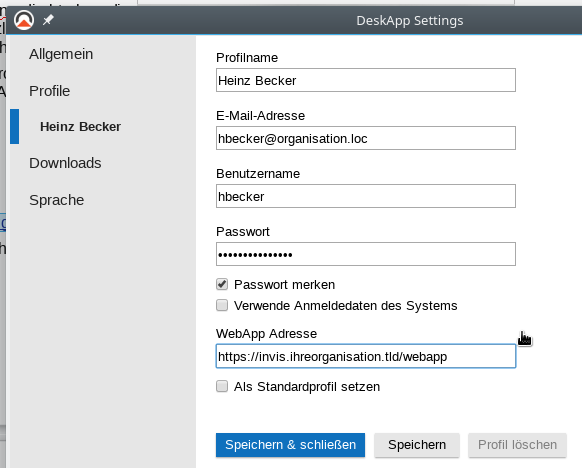The width and height of the screenshot is (582, 468).
Task: Open the Downloads settings section
Action: [x=65, y=163]
